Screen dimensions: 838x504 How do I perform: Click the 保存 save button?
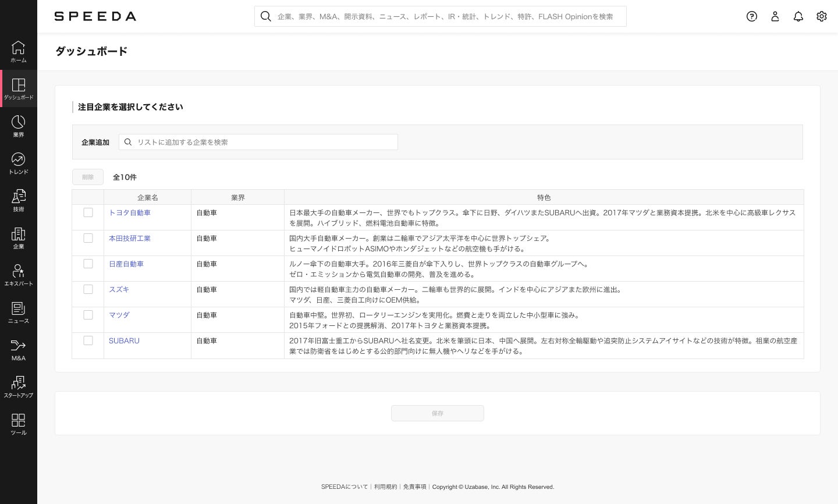tap(438, 413)
